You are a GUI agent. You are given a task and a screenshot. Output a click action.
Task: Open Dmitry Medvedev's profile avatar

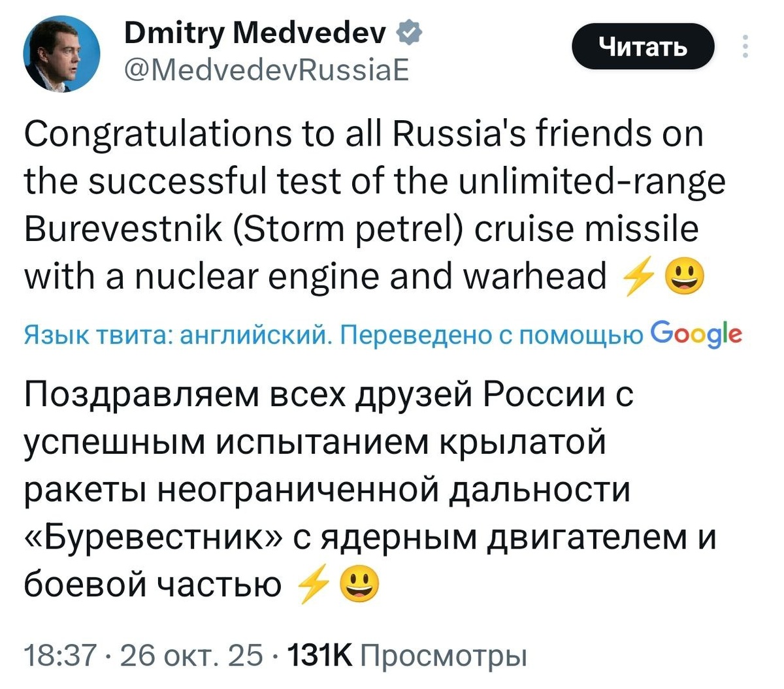62,54
